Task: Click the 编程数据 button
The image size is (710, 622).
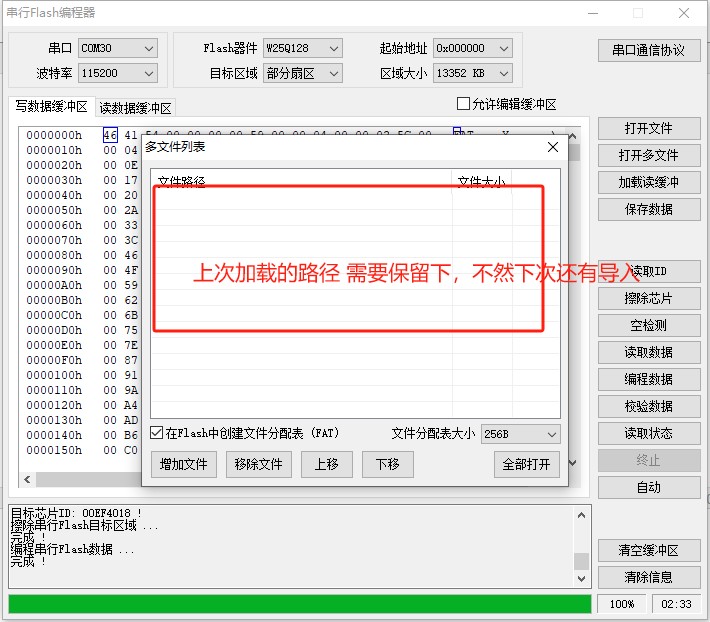Action: coord(649,379)
